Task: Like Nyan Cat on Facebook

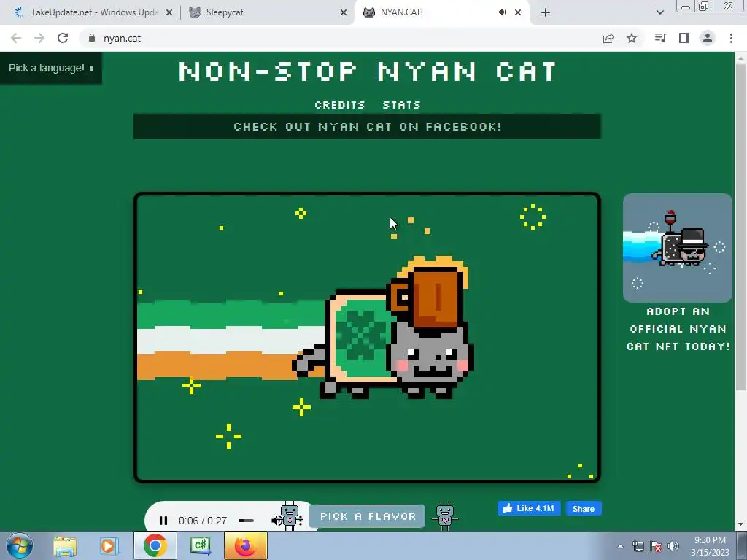Action: (529, 508)
